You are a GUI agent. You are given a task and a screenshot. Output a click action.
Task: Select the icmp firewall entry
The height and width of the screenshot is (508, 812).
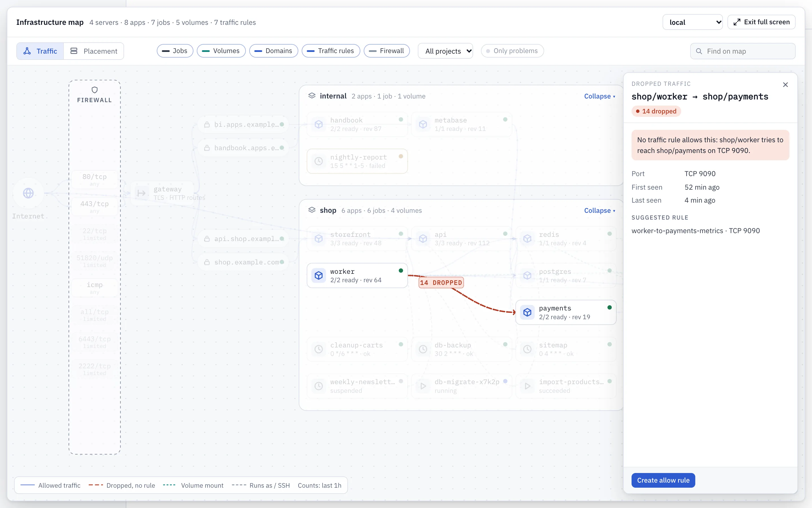[95, 288]
